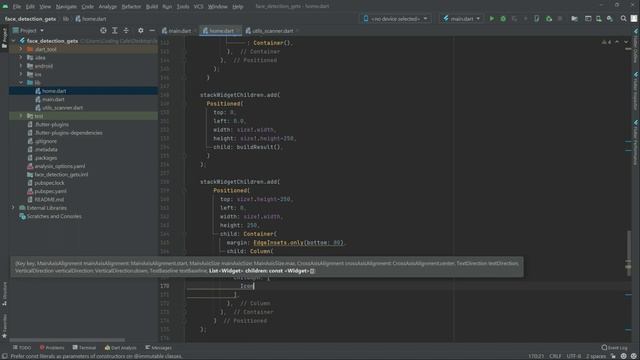This screenshot has height=360, width=640.
Task: Open the Dart Analysis tool window
Action: [120, 348]
